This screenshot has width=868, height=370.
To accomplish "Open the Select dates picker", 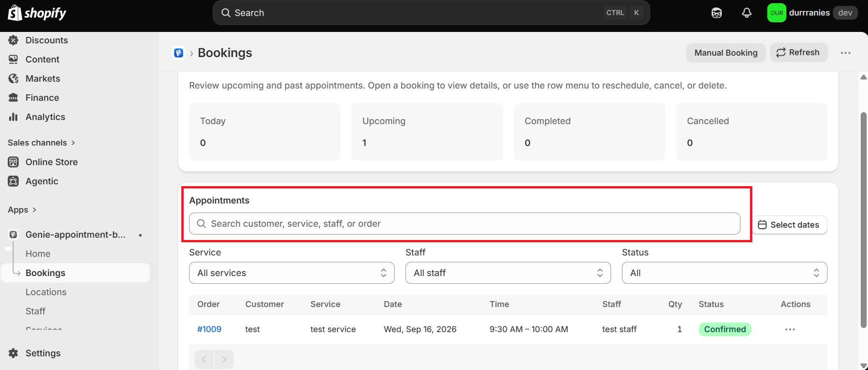I will point(790,225).
